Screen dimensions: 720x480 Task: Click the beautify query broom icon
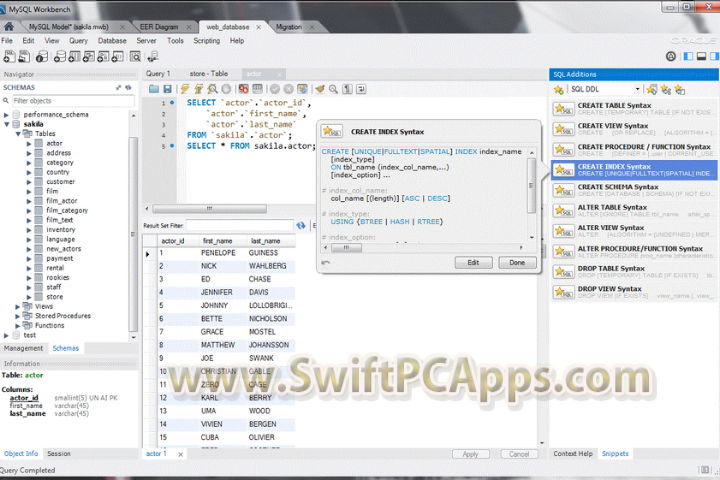[320, 89]
